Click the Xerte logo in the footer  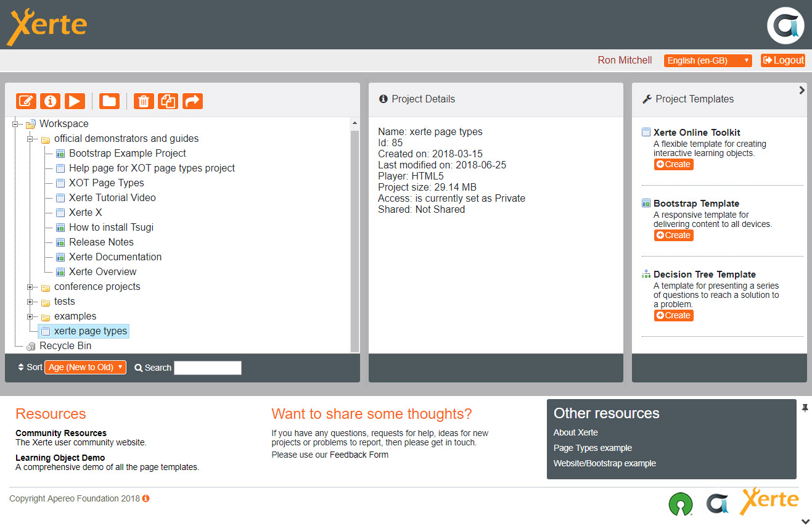(769, 500)
